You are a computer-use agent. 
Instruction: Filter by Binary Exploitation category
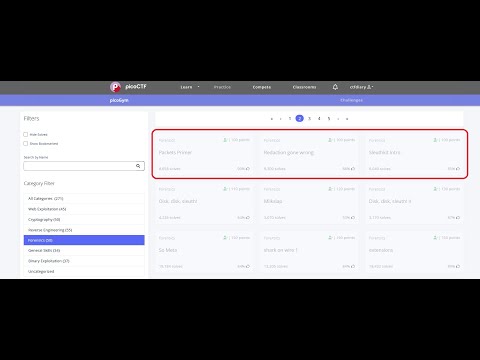pyautogui.click(x=84, y=261)
